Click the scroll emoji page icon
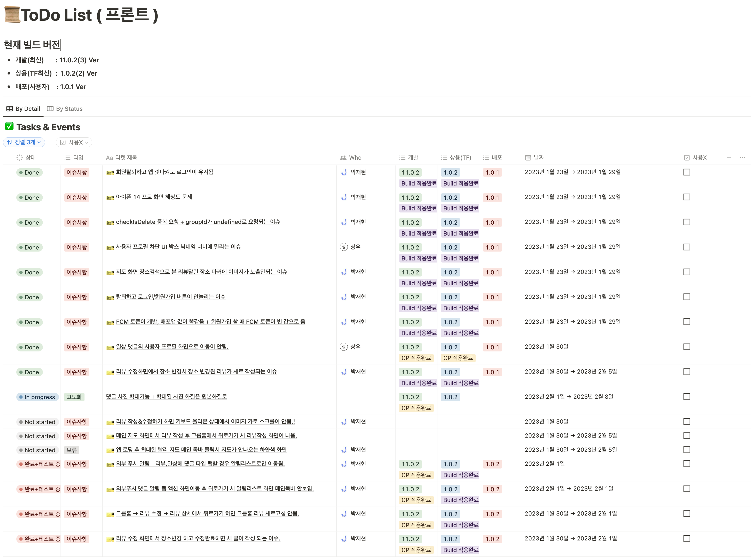Image resolution: width=751 pixels, height=560 pixels. point(12,15)
